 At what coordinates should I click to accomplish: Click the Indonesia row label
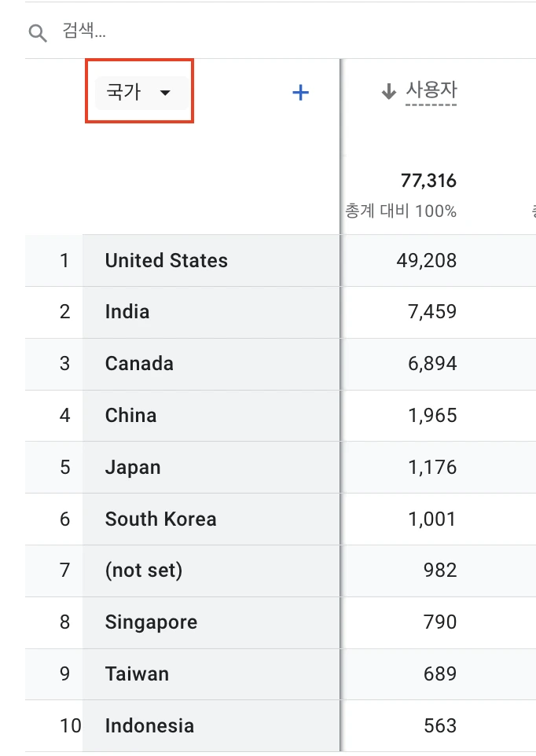(x=149, y=725)
